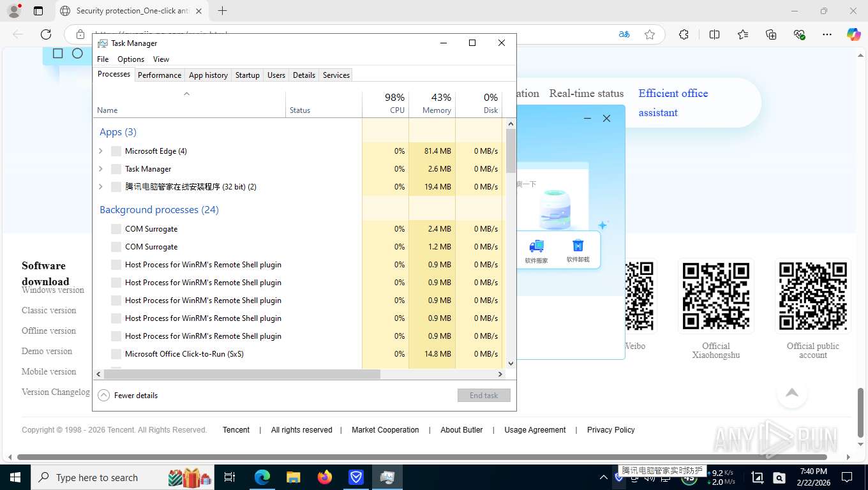Open the Offline version download link
Viewport: 868px width, 490px height.
tap(49, 330)
